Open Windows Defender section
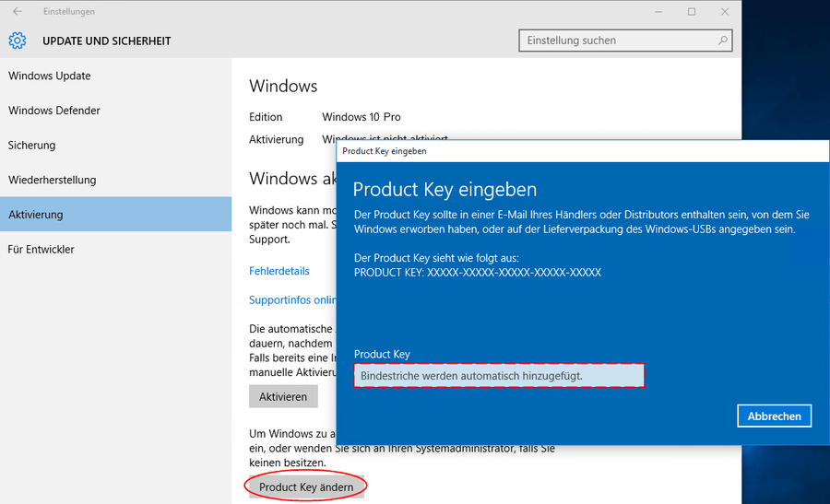The image size is (830, 504). point(115,111)
